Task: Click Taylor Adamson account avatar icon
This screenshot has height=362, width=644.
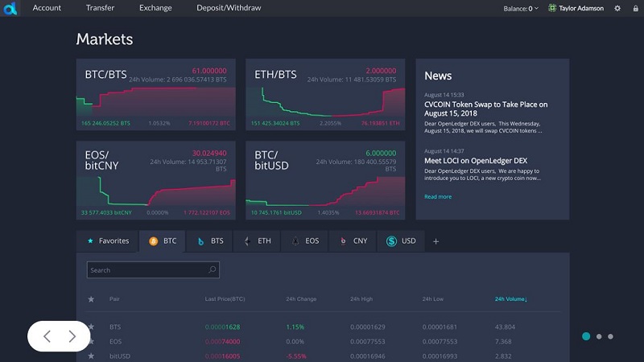Action: point(552,8)
